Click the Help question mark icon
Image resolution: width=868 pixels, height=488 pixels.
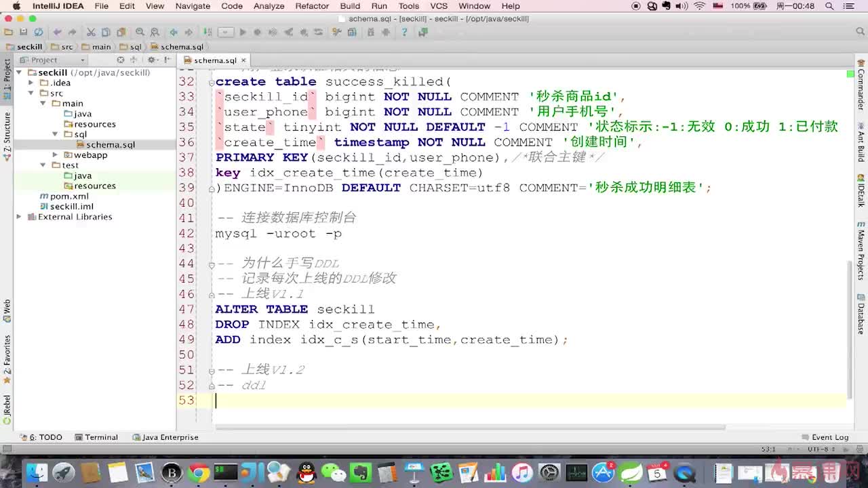404,32
